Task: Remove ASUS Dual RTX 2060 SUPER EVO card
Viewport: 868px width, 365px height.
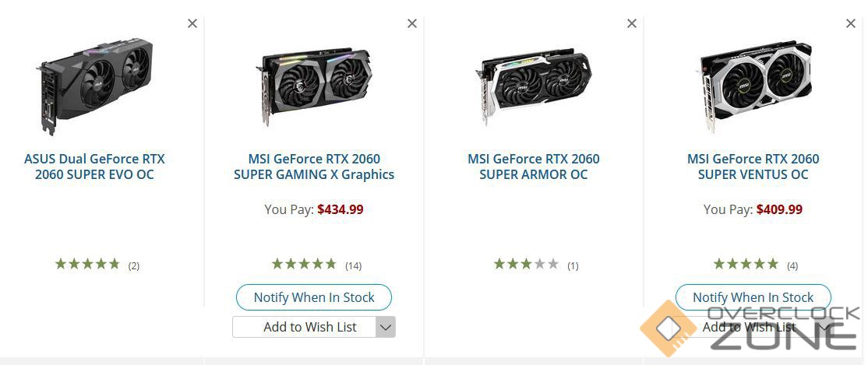Action: [192, 23]
